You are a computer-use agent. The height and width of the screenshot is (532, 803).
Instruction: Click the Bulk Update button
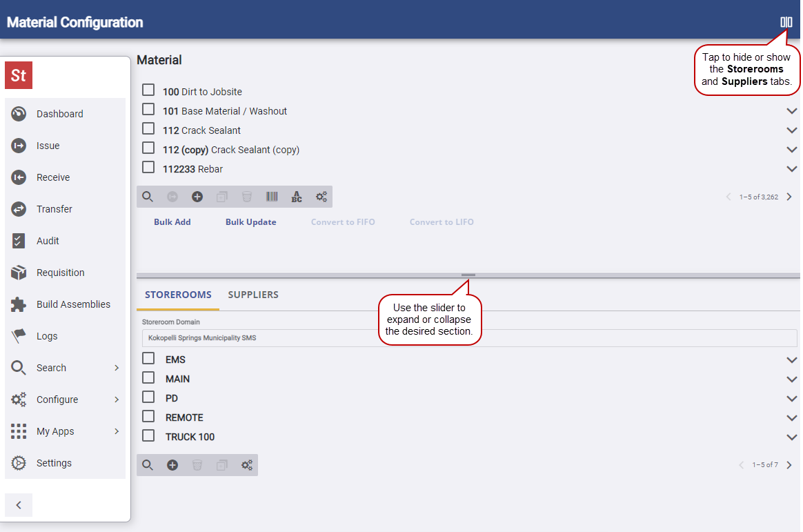pos(251,222)
